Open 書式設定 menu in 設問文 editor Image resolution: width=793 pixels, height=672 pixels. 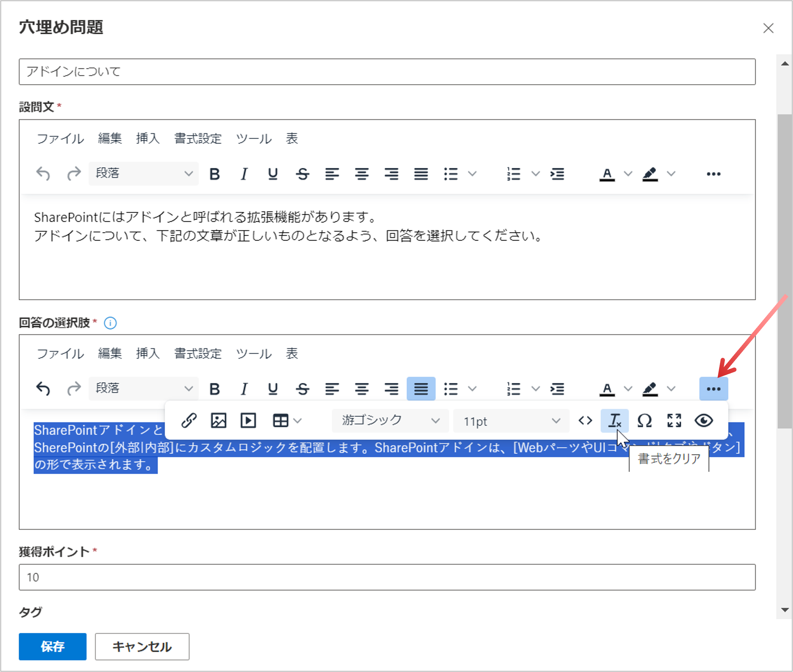pyautogui.click(x=198, y=139)
